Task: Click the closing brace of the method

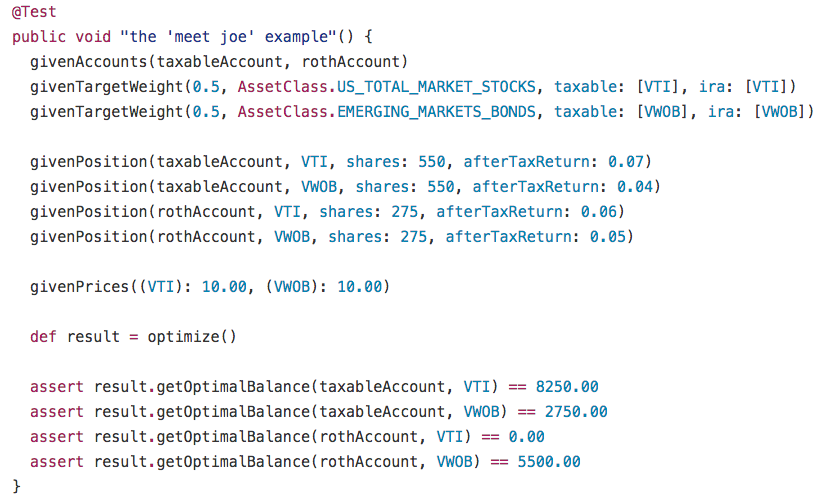Action: [x=16, y=486]
